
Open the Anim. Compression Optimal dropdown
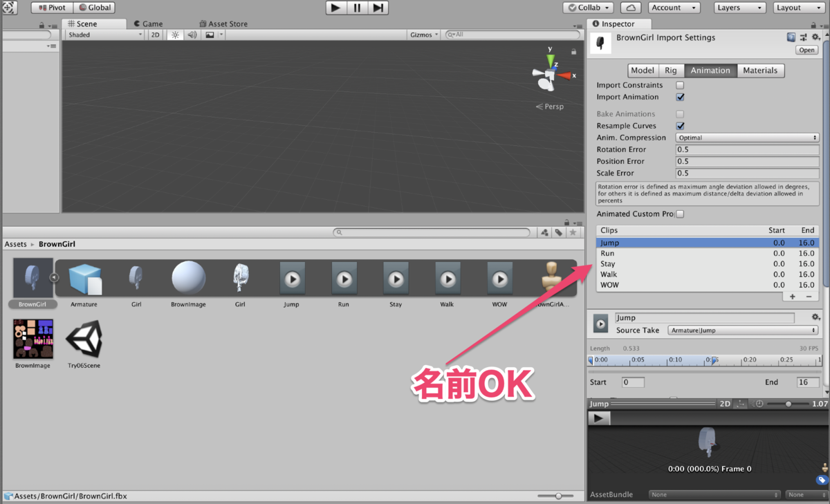[x=747, y=138]
